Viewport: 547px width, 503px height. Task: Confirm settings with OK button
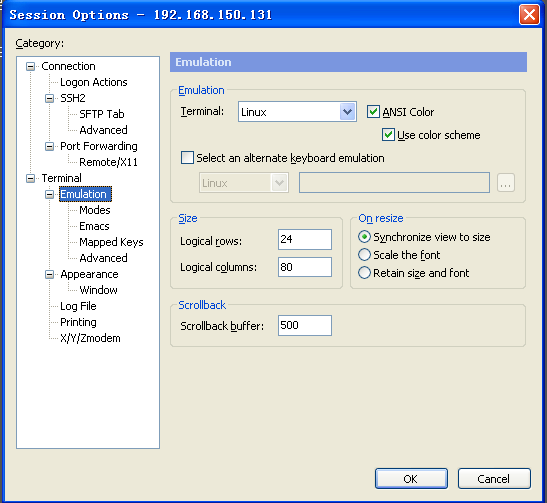(x=411, y=479)
